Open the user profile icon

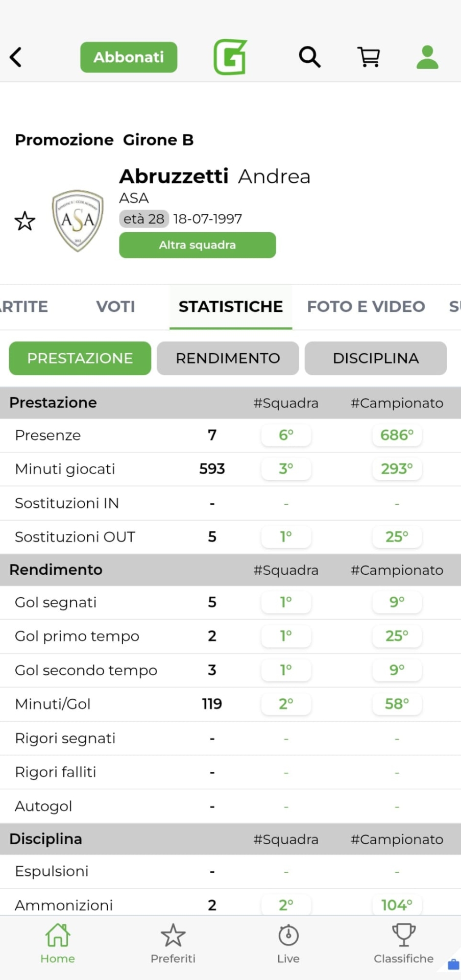coord(427,57)
